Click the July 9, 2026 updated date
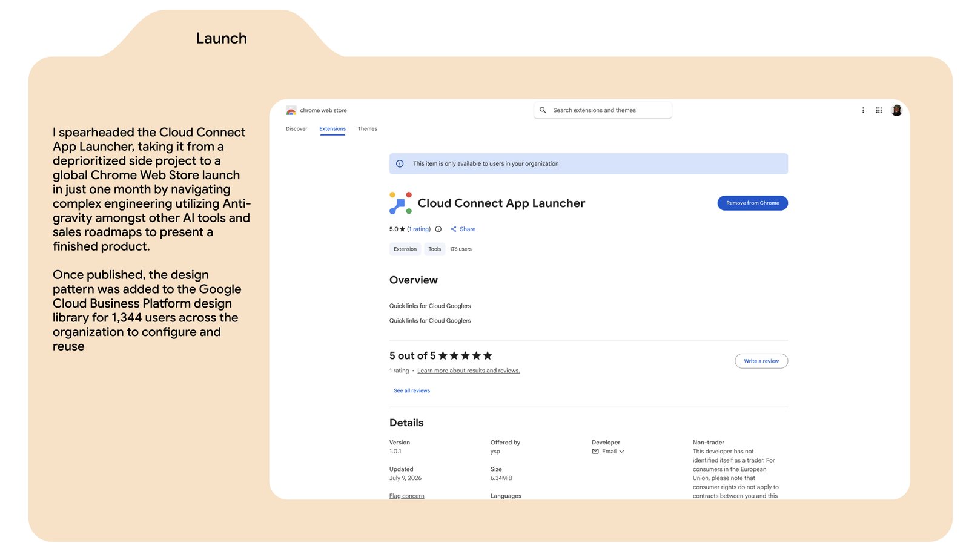The width and height of the screenshot is (969, 560). 406,478
